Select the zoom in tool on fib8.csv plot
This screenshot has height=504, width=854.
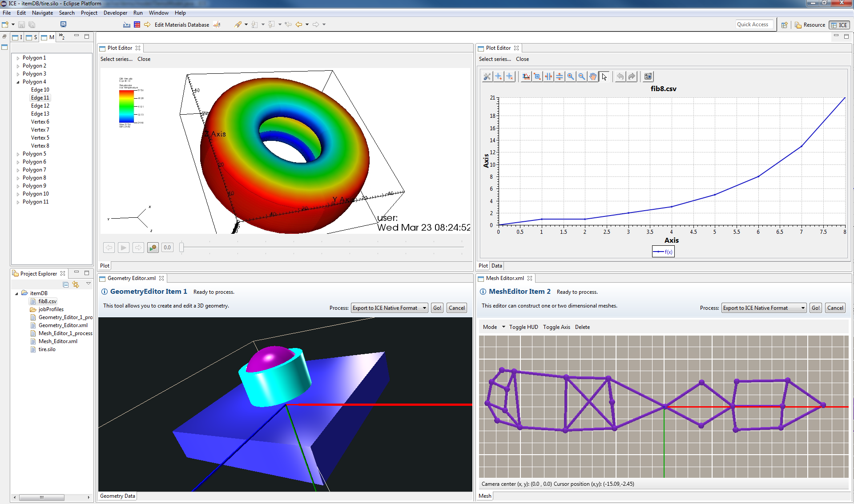(571, 76)
